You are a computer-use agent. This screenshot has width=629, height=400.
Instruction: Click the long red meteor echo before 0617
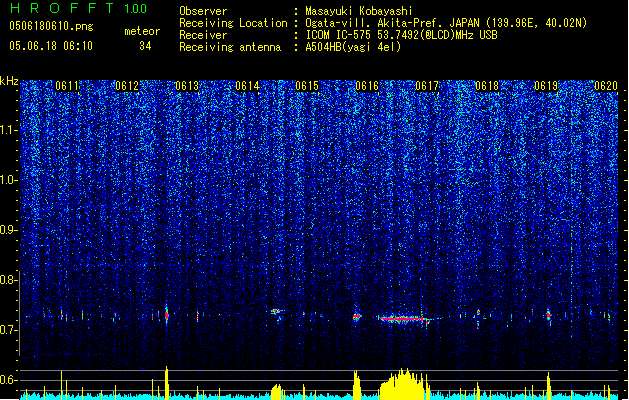404,319
